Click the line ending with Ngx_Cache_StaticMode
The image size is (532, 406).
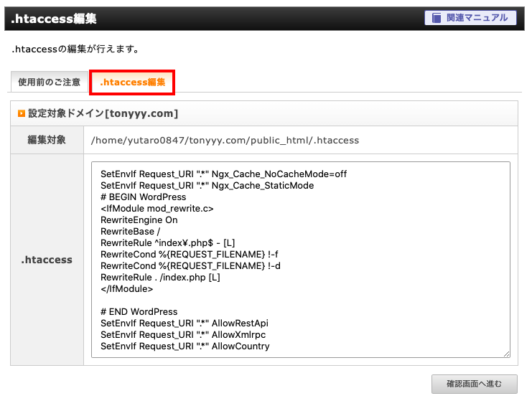click(x=207, y=185)
